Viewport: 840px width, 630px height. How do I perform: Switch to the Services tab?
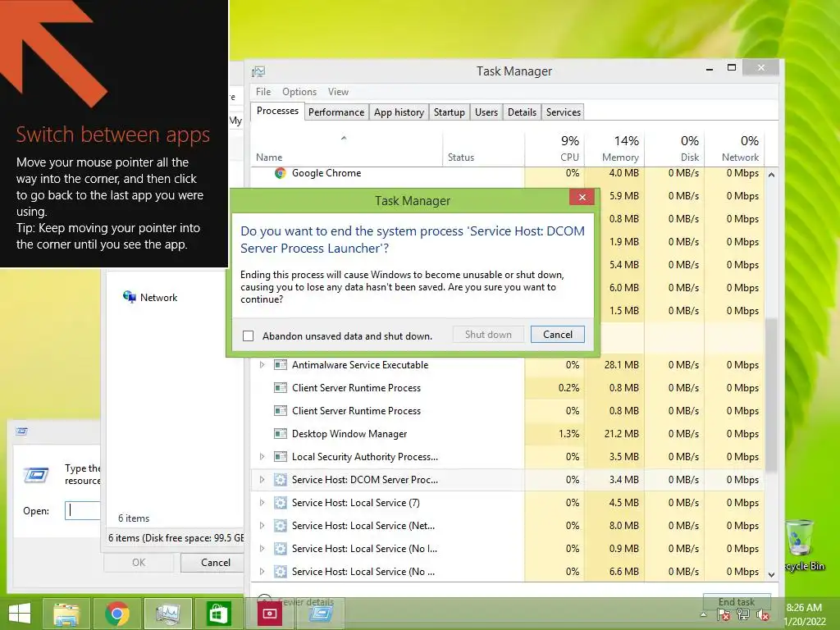[563, 112]
